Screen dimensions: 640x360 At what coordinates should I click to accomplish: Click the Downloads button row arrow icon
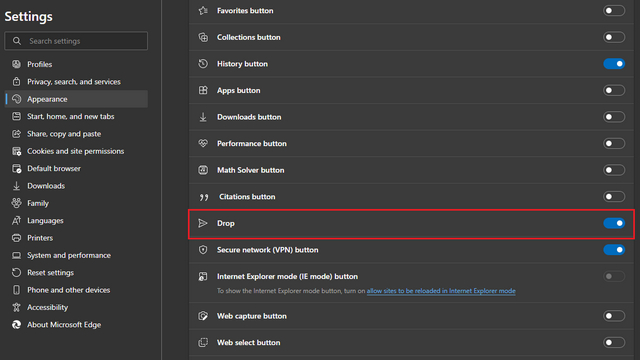pyautogui.click(x=203, y=117)
